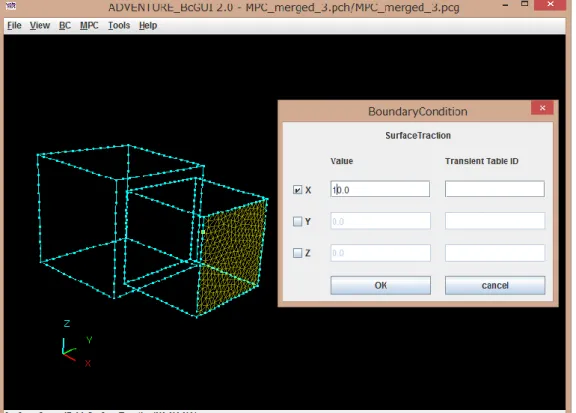The width and height of the screenshot is (576, 413).
Task: Click the X Transient Table ID field
Action: click(495, 189)
